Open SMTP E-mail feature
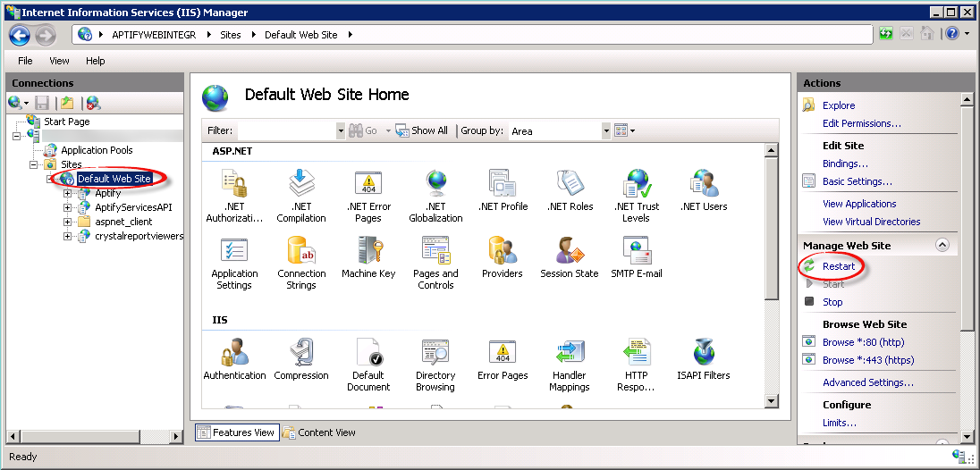Image resolution: width=980 pixels, height=470 pixels. [637, 256]
